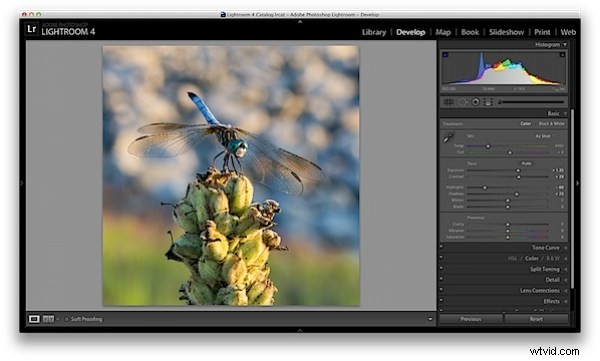The height and width of the screenshot is (361, 600).
Task: Toggle shadow clipping indicator in histogram
Action: click(445, 55)
